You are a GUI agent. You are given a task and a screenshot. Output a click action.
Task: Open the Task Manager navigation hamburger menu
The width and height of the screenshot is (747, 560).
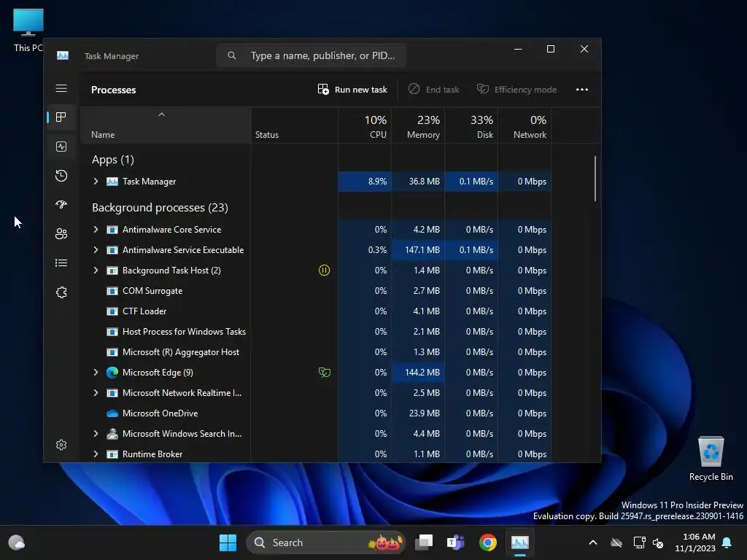61,88
